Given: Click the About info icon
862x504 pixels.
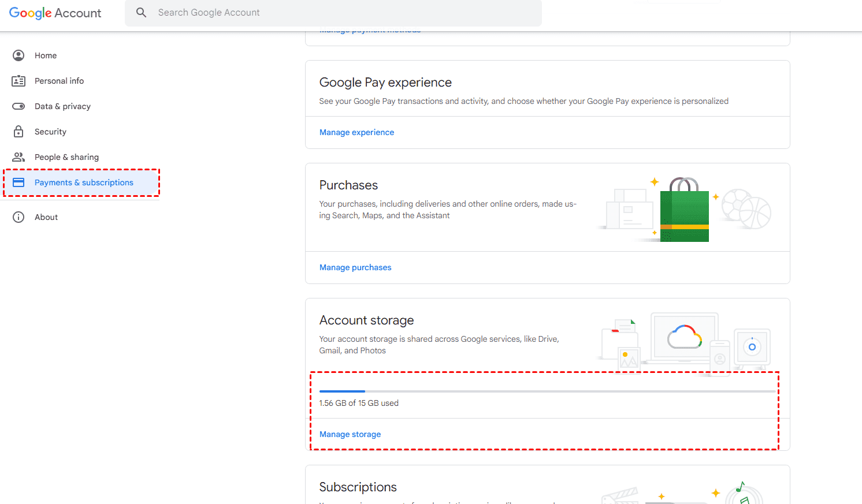Looking at the screenshot, I should 18,217.
